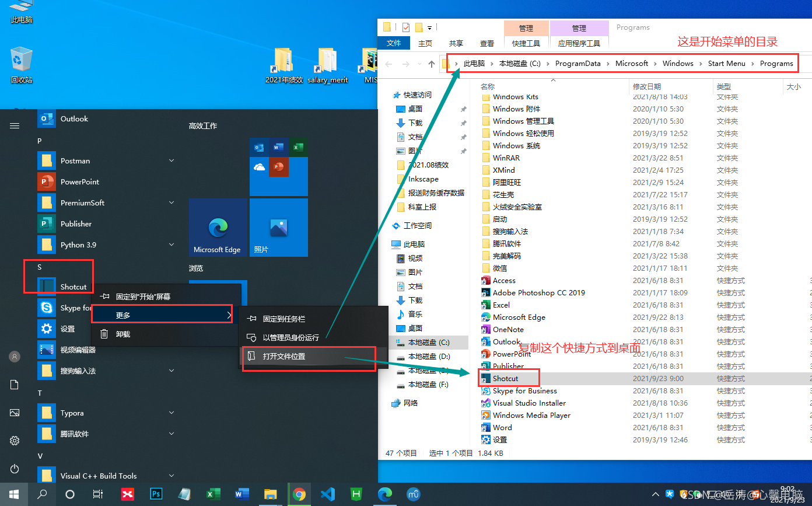Select 本地磁盘 (C:) in navigation pane
The width and height of the screenshot is (812, 506).
428,342
